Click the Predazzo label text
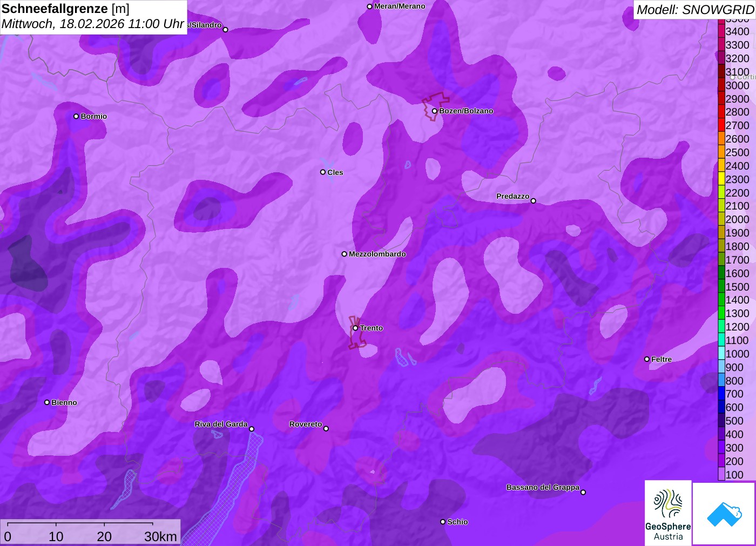This screenshot has height=546, width=756. point(512,196)
